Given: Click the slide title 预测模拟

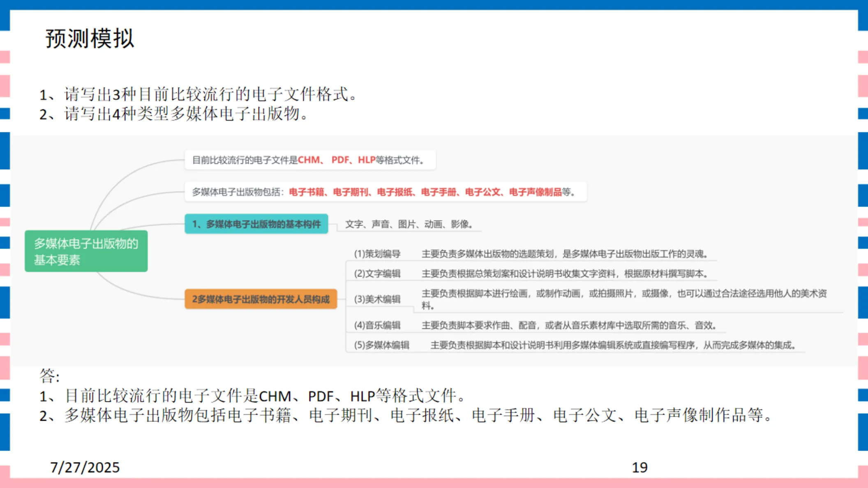Looking at the screenshot, I should [x=90, y=39].
